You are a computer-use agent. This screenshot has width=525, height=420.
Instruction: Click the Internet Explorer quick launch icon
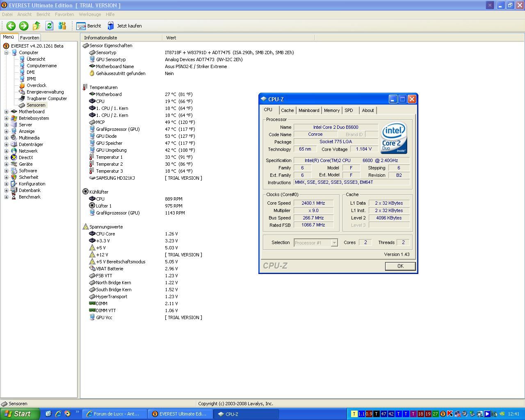pos(58,414)
